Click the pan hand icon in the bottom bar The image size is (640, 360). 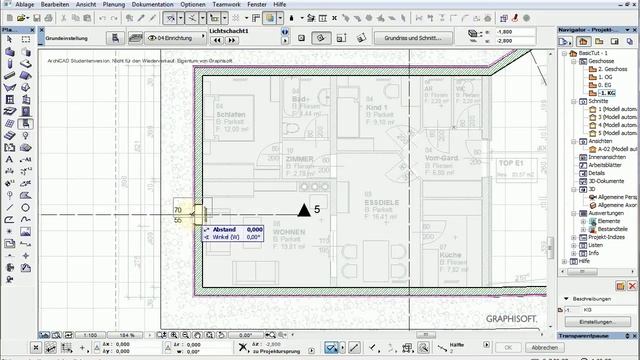[x=198, y=335]
